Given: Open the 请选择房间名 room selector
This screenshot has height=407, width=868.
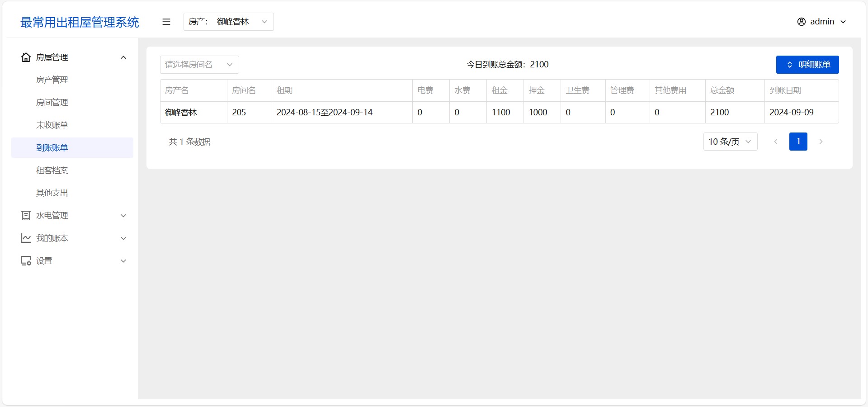Looking at the screenshot, I should click(x=199, y=65).
